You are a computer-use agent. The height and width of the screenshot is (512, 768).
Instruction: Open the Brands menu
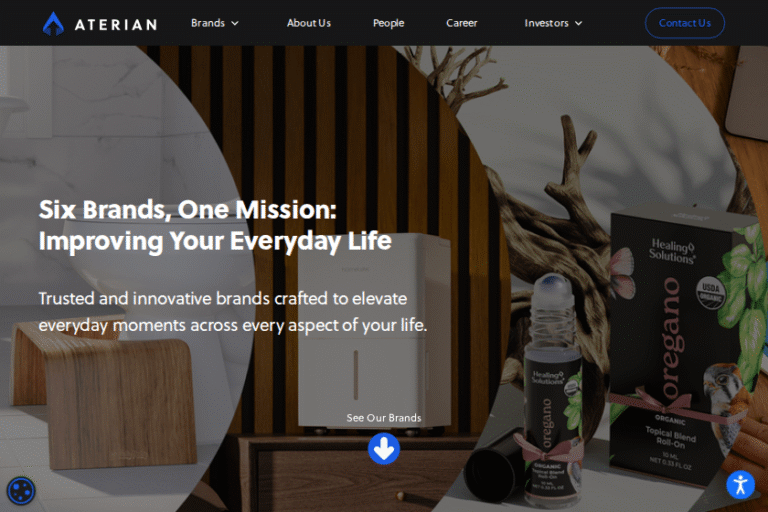pyautogui.click(x=208, y=23)
